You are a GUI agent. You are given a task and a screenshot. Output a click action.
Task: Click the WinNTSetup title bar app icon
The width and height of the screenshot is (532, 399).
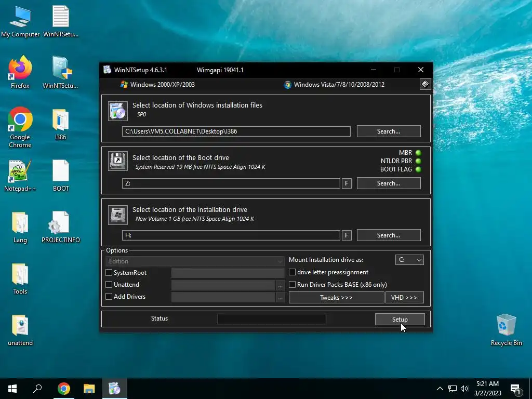tap(107, 70)
